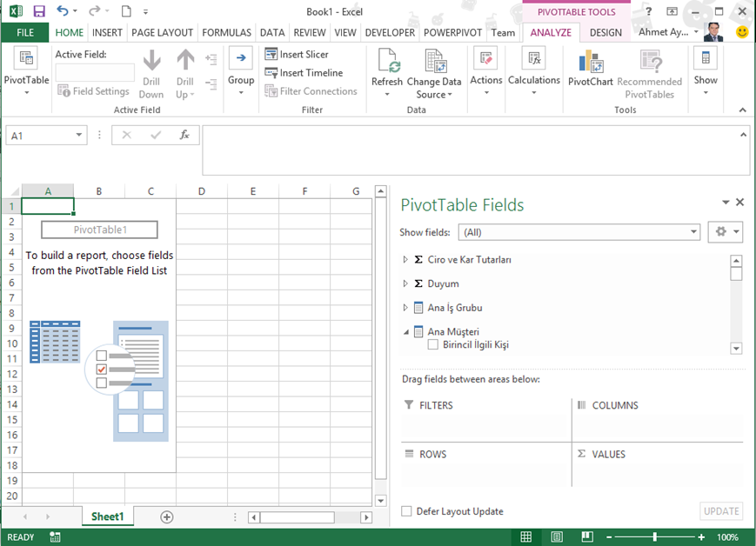Insert a PivotChart
This screenshot has height=546, width=756.
point(590,69)
